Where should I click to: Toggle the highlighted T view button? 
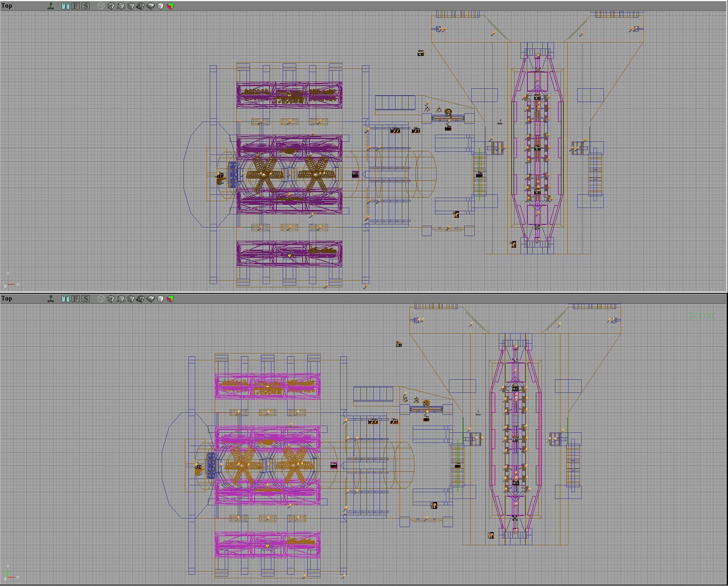(65, 6)
